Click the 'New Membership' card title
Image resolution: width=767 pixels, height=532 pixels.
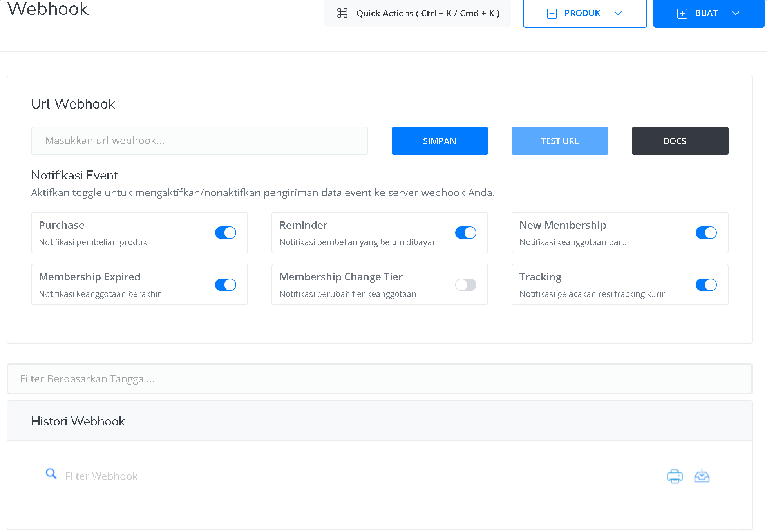point(563,225)
